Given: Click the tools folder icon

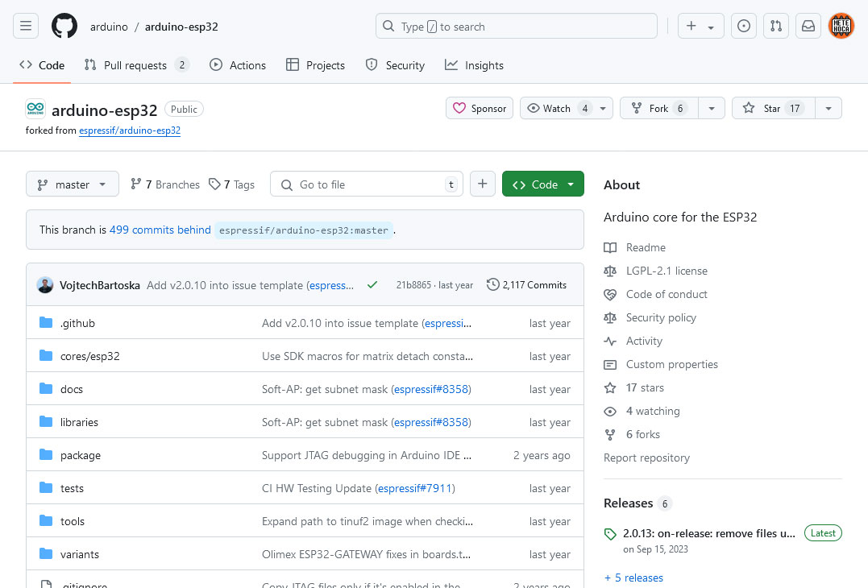Looking at the screenshot, I should click(46, 520).
